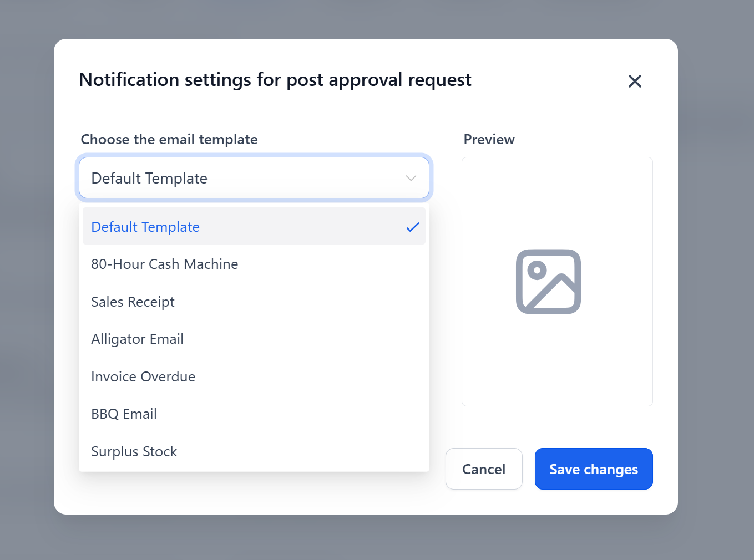Re-select the Default Template option

coord(145,227)
